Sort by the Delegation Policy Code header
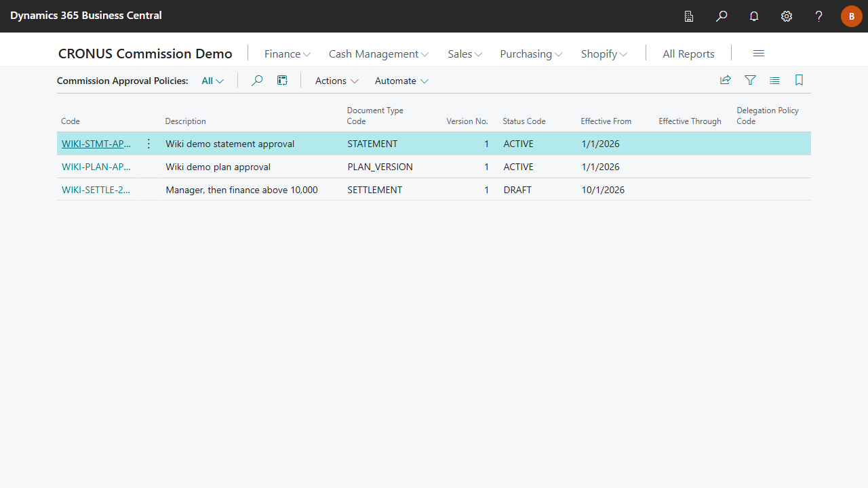 768,116
